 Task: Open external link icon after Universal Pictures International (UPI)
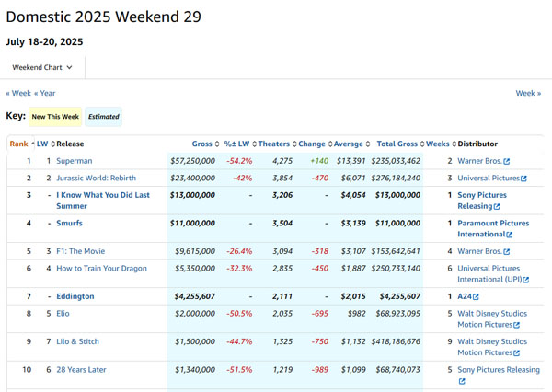(526, 280)
